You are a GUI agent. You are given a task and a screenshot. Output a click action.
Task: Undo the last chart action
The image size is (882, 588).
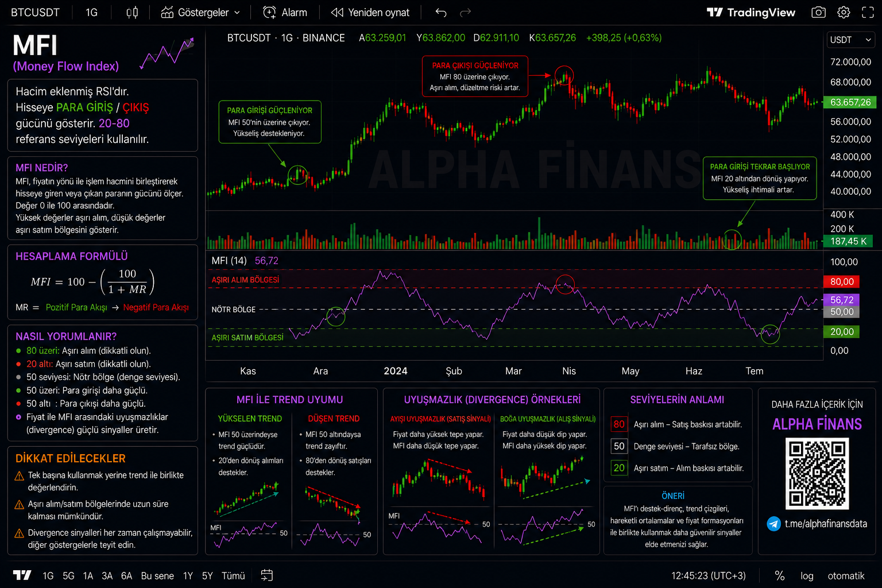441,13
